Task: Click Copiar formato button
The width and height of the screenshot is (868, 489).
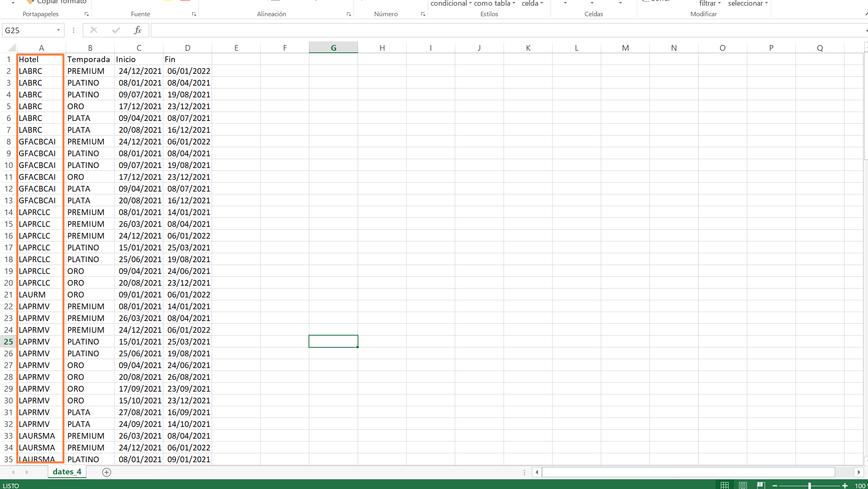Action: [x=57, y=2]
